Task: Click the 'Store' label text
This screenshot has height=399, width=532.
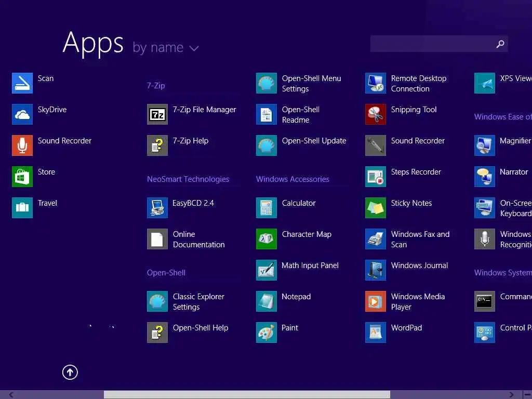Action: 46,172
